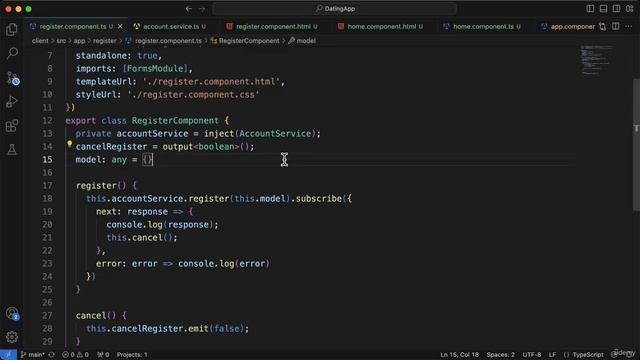Click the RegisterComponent class name on line 12
The height and width of the screenshot is (360, 640).
click(175, 121)
